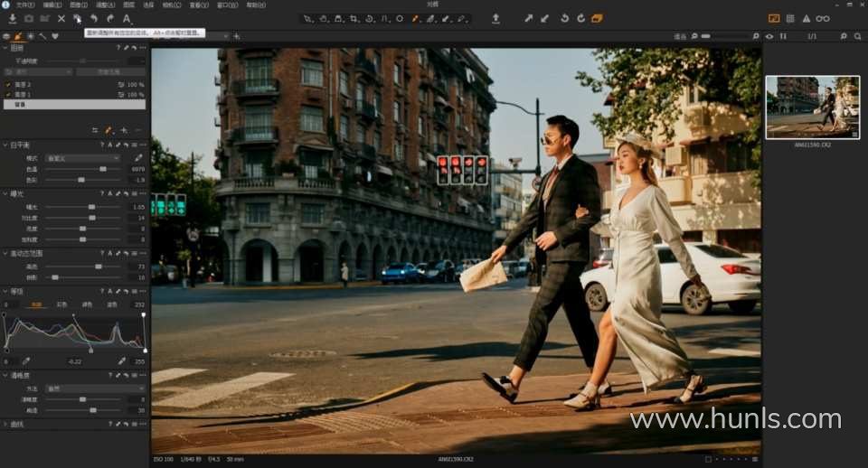
Task: Switch to Red channel tab in Levels
Action: pyautogui.click(x=61, y=304)
